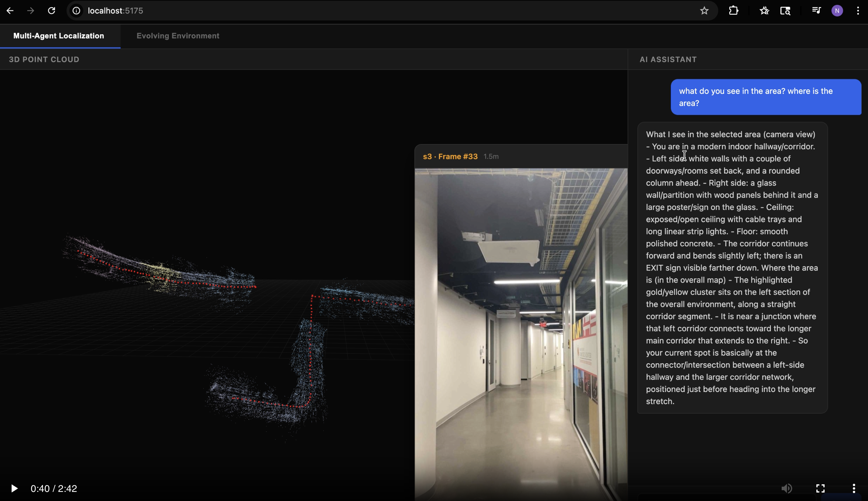The width and height of the screenshot is (868, 501).
Task: Click the s3 · Frame #33 label
Action: (x=450, y=157)
